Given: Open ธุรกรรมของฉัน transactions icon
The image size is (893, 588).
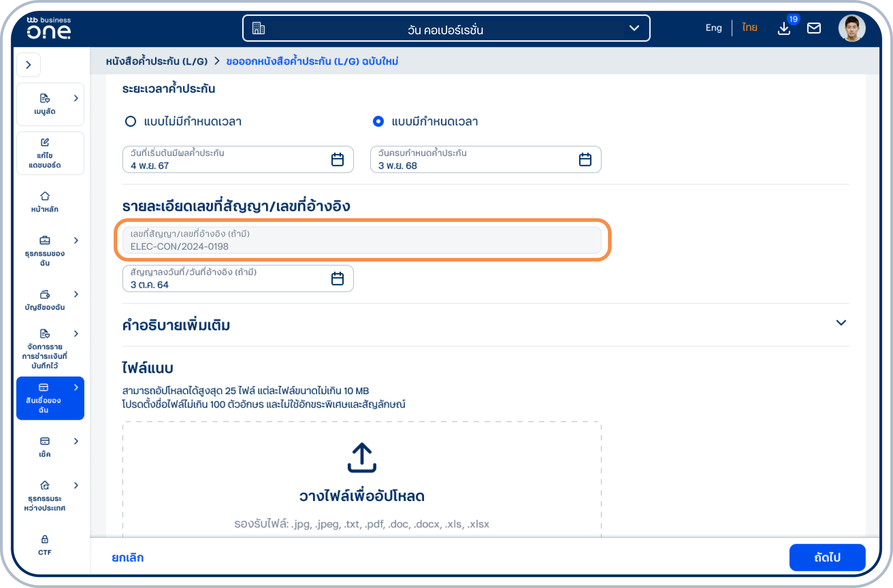Looking at the screenshot, I should pyautogui.click(x=44, y=240).
